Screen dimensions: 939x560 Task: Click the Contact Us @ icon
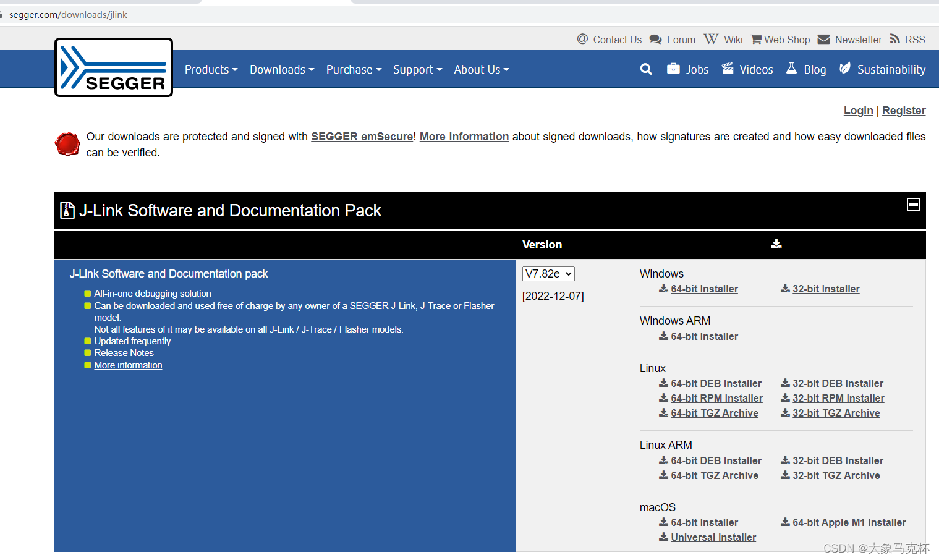[x=582, y=39]
